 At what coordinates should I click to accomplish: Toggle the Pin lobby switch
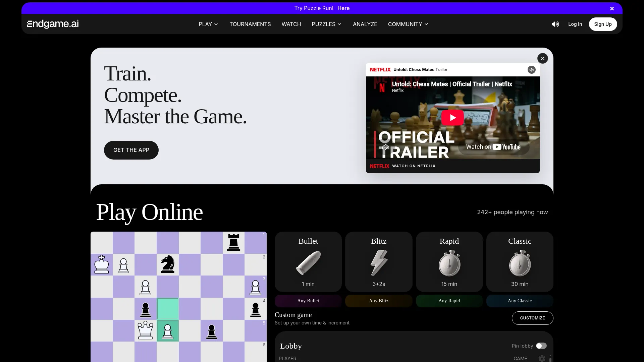point(541,346)
